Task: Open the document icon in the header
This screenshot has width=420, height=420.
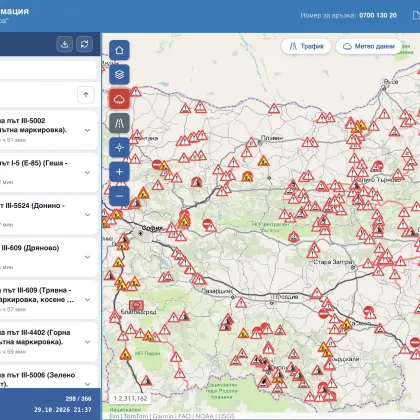Action: click(x=416, y=15)
